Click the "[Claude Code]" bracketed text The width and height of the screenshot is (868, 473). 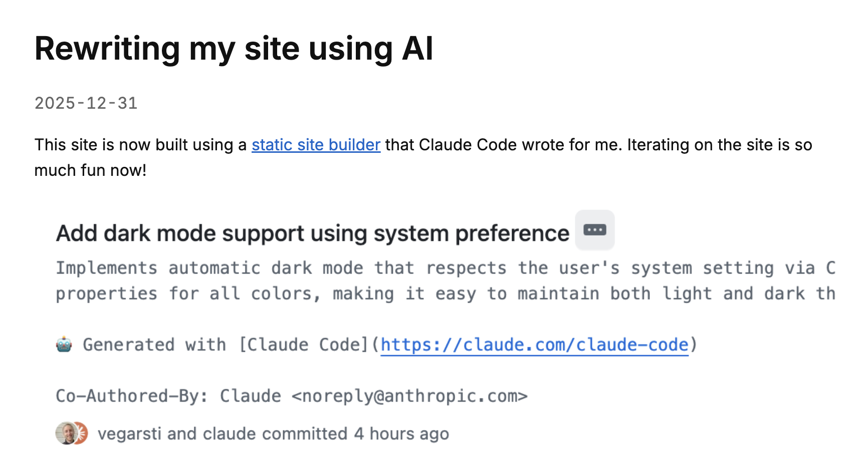(x=304, y=345)
